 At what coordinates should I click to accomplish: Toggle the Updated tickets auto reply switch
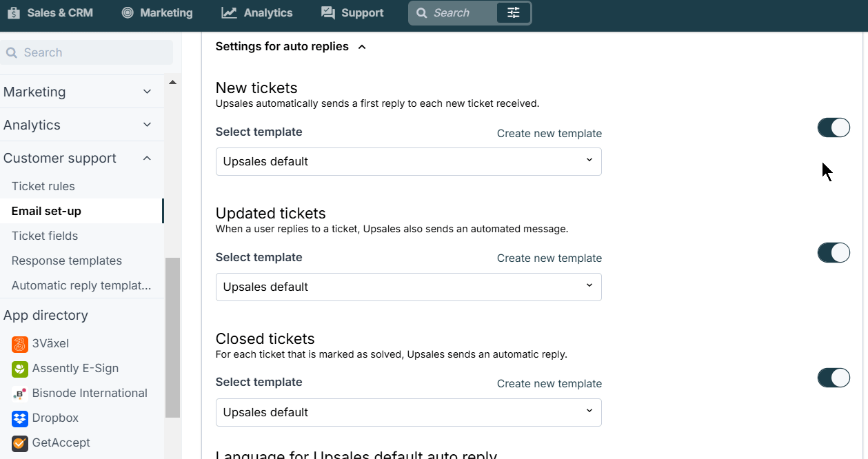click(x=834, y=253)
